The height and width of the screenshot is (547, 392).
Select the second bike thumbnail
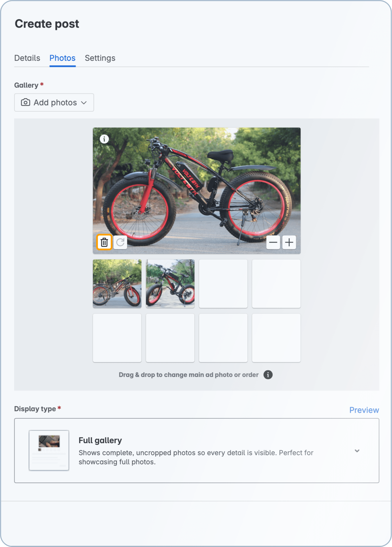pyautogui.click(x=170, y=283)
